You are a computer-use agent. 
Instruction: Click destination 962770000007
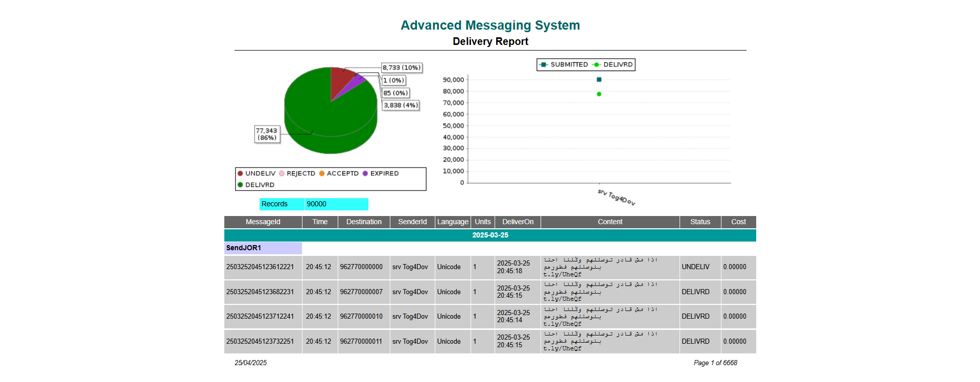361,292
